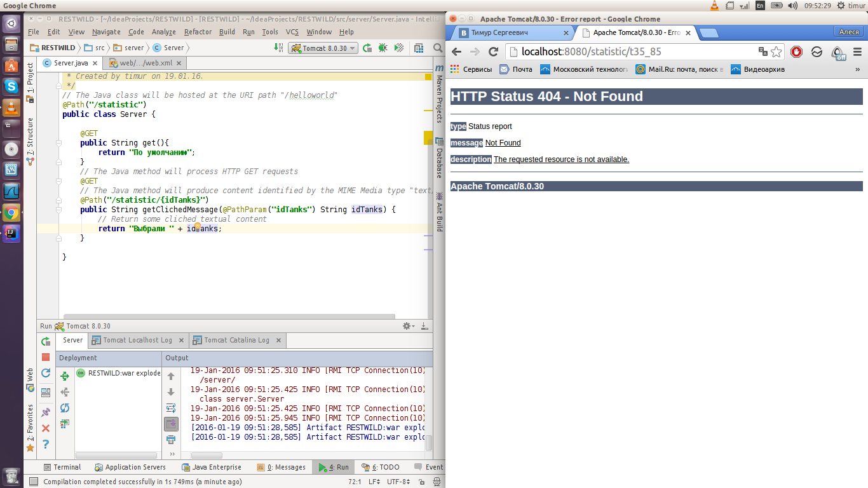
Task: Open Skype from the Ubuntu launcher
Action: (x=11, y=85)
